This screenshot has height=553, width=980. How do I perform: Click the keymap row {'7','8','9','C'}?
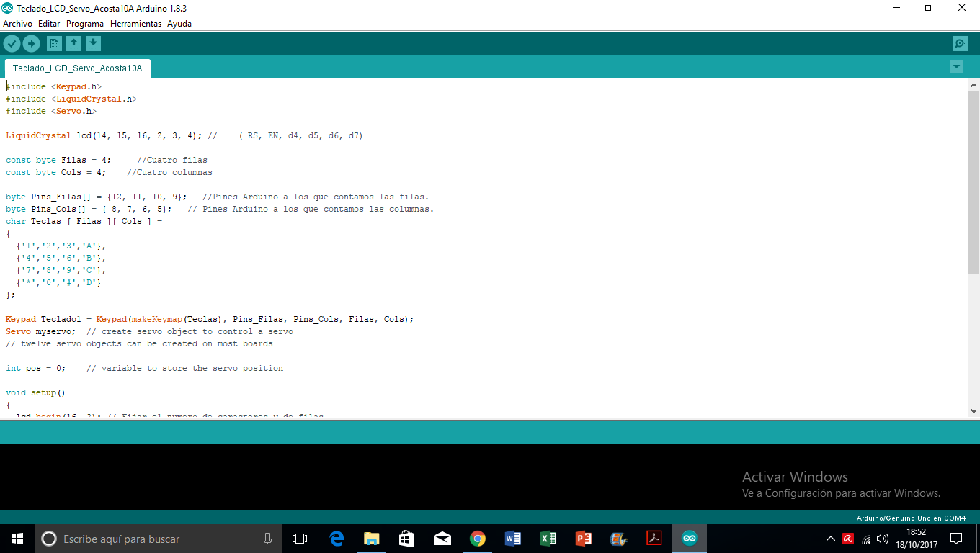click(x=61, y=270)
